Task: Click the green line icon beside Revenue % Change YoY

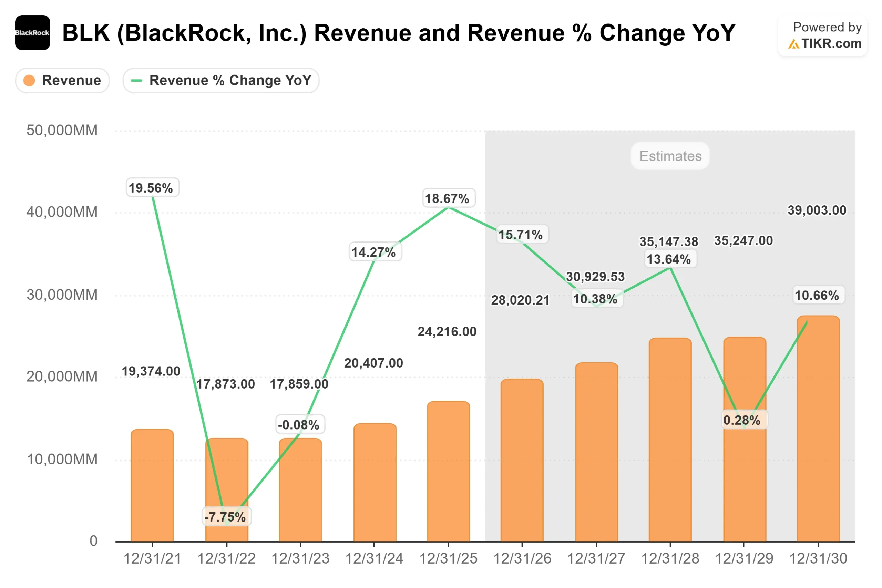Action: pos(136,80)
